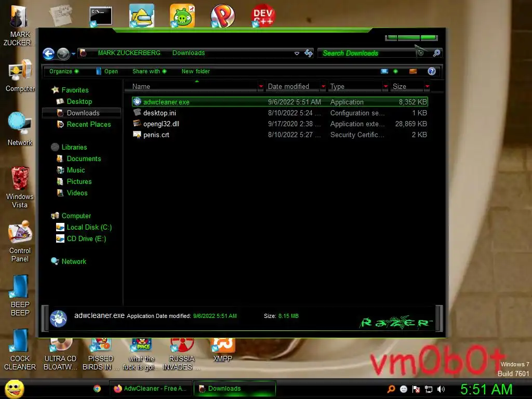Click the DEV C++ desktop shortcut
Screen dimensions: 532x399
tap(263, 16)
